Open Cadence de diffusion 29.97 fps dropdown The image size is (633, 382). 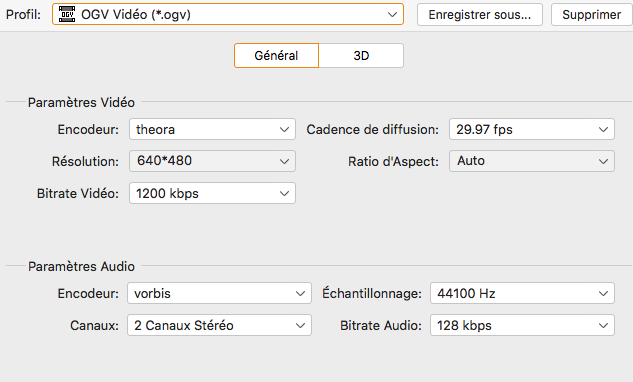[x=532, y=129]
